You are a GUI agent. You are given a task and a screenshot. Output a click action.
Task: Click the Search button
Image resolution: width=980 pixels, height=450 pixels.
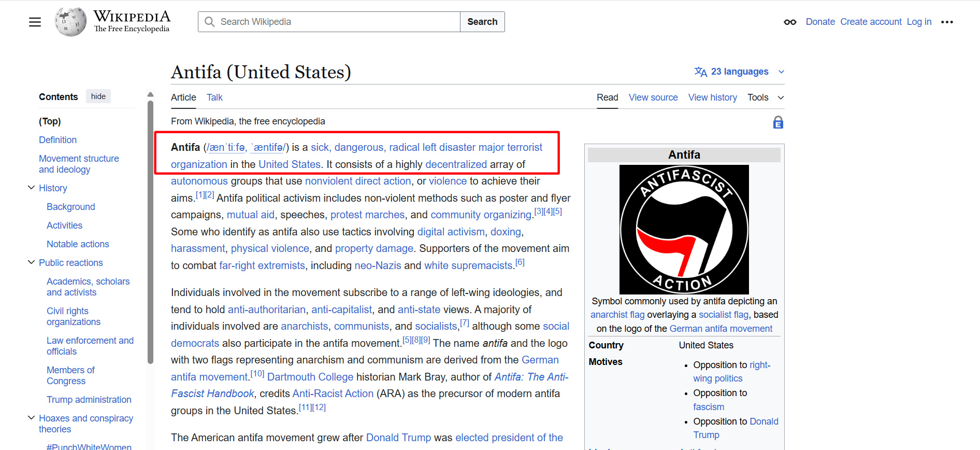point(482,22)
